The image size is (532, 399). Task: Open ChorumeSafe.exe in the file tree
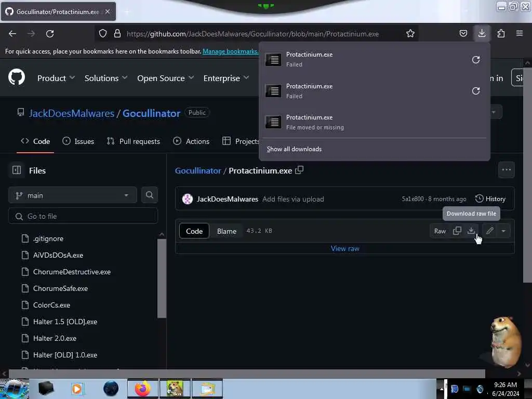tap(60, 288)
